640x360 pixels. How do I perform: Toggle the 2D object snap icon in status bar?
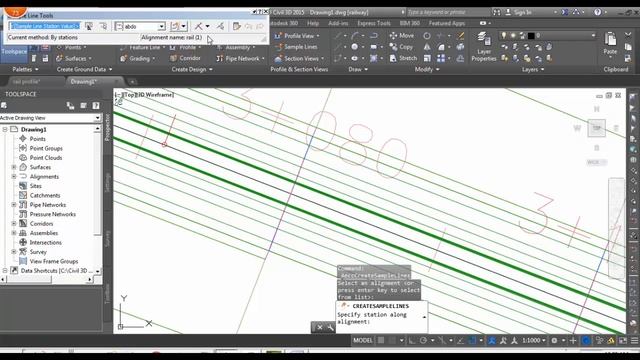point(472,340)
